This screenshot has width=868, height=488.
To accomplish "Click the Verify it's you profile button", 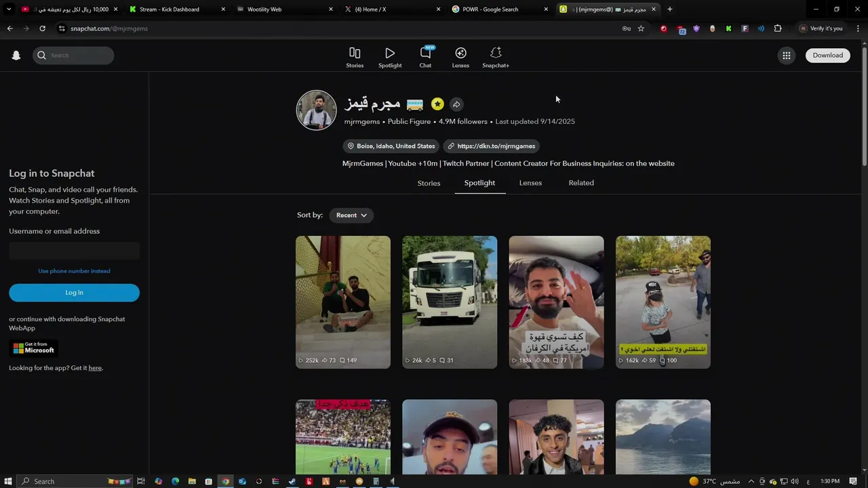I will click(820, 28).
